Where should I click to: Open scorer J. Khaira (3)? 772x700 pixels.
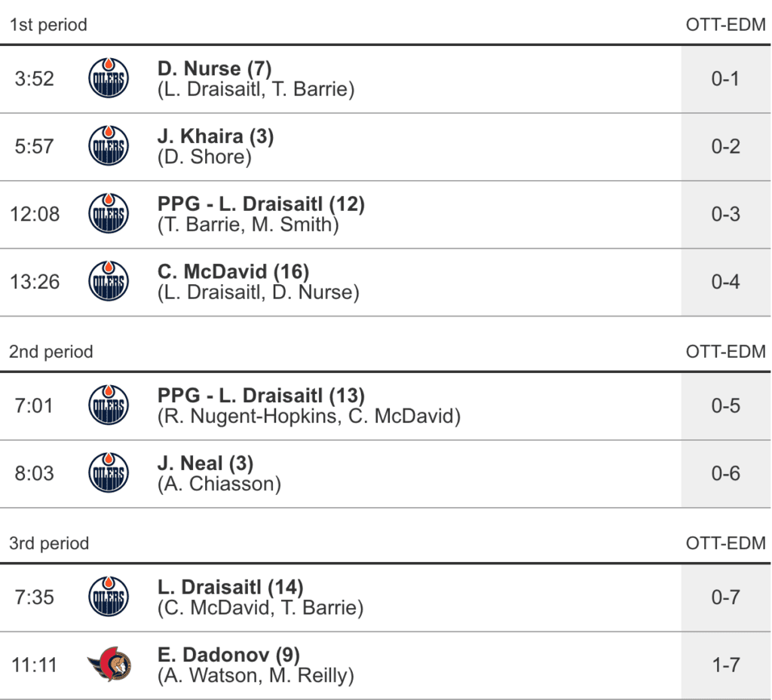tap(216, 136)
